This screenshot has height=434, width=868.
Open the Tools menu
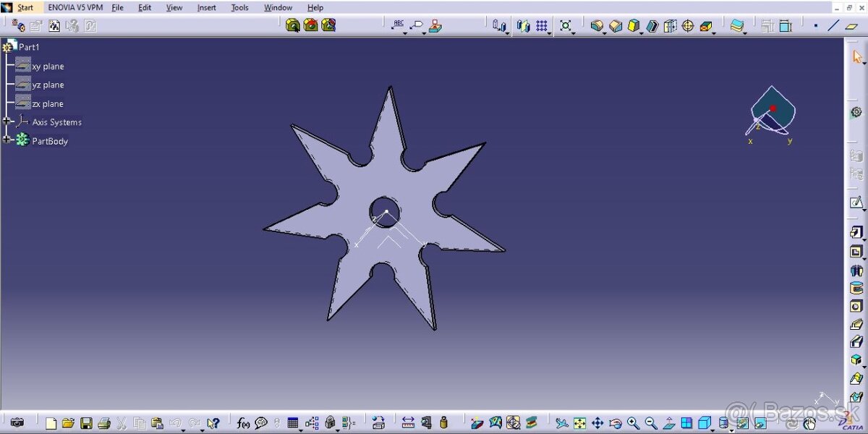pos(239,8)
